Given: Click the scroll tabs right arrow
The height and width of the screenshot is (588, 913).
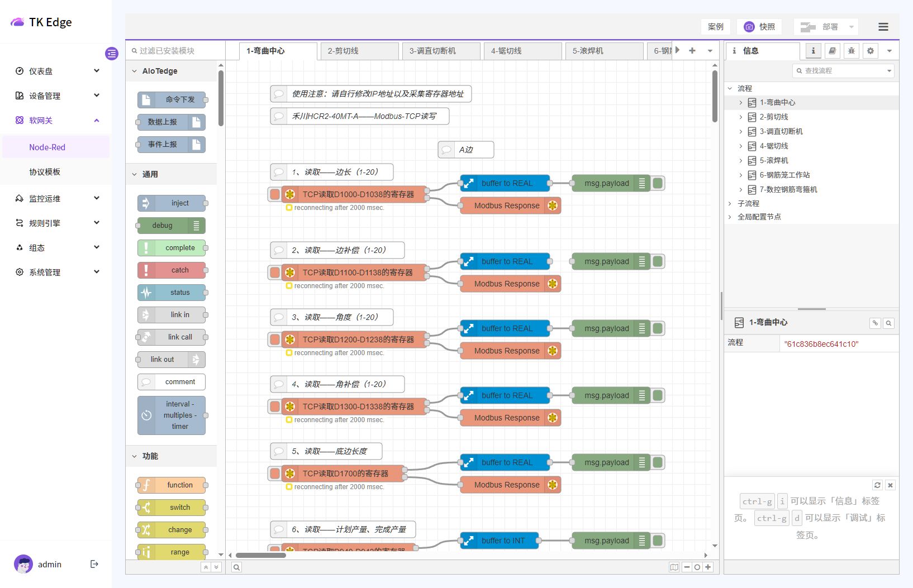Looking at the screenshot, I should 678,50.
